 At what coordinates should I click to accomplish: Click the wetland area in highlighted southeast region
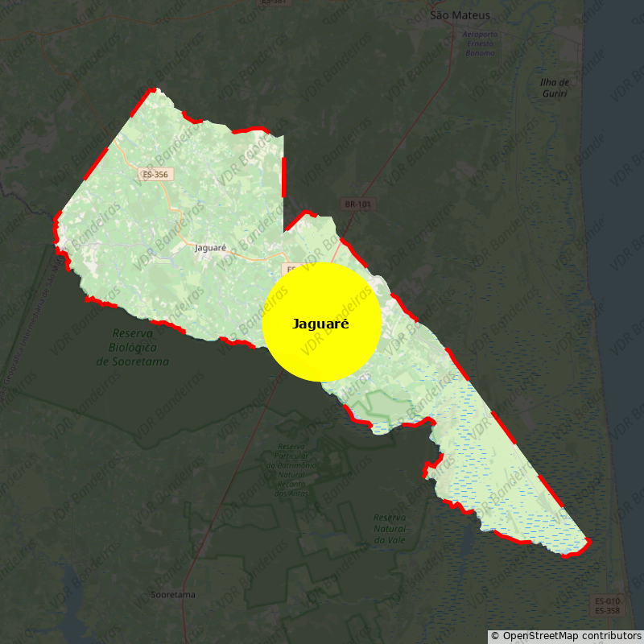tap(515, 499)
